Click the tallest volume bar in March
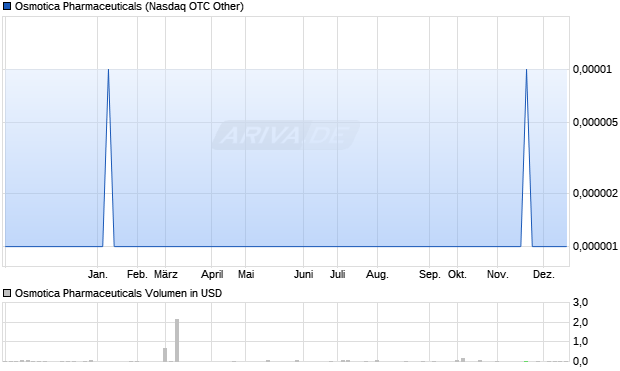This screenshot has height=371, width=620. [177, 340]
